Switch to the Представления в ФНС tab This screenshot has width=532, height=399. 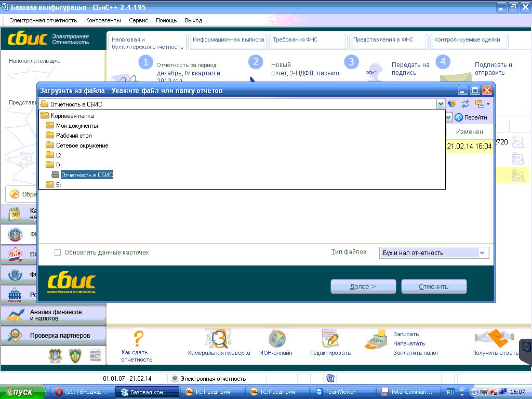click(x=389, y=41)
